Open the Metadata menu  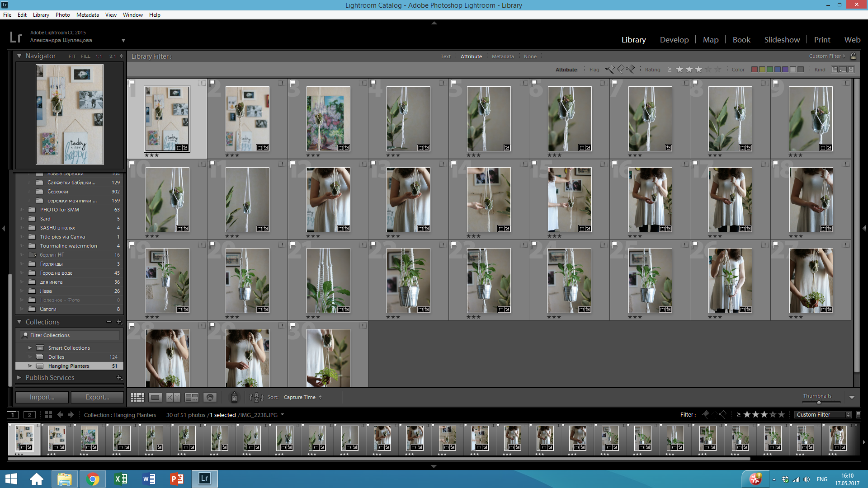tap(87, 14)
